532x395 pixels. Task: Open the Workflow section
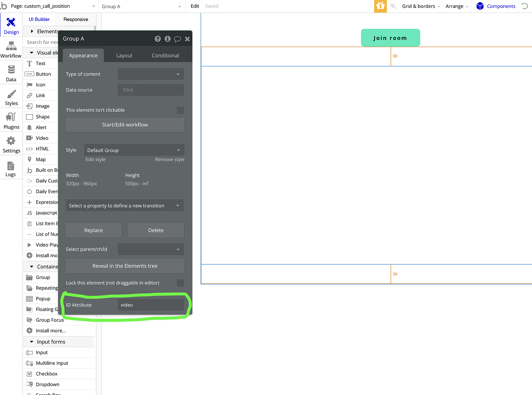[x=11, y=50]
